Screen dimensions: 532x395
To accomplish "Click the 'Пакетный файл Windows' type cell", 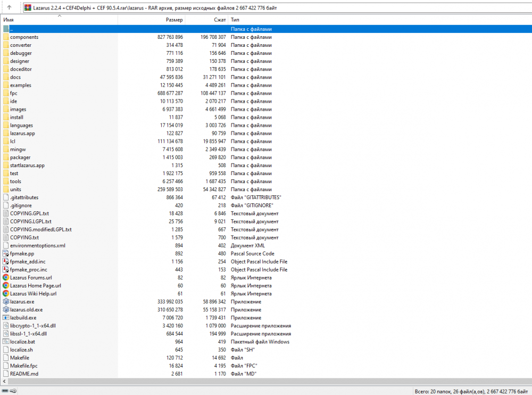I will pyautogui.click(x=260, y=342).
